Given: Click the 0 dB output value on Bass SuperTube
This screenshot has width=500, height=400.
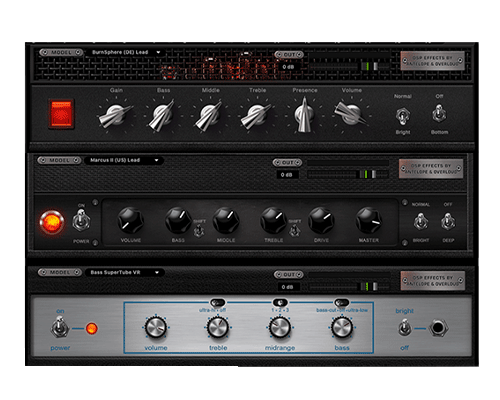Looking at the screenshot, I should pyautogui.click(x=288, y=287).
